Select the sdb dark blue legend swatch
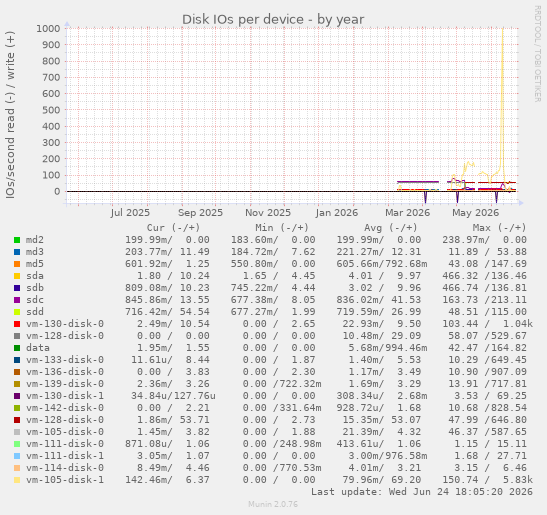The width and height of the screenshot is (547, 515). tap(17, 288)
